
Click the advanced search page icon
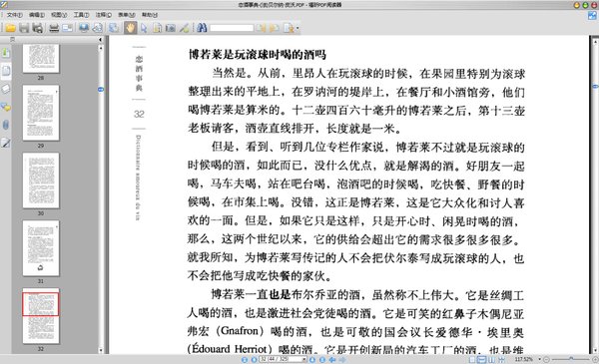point(289,28)
